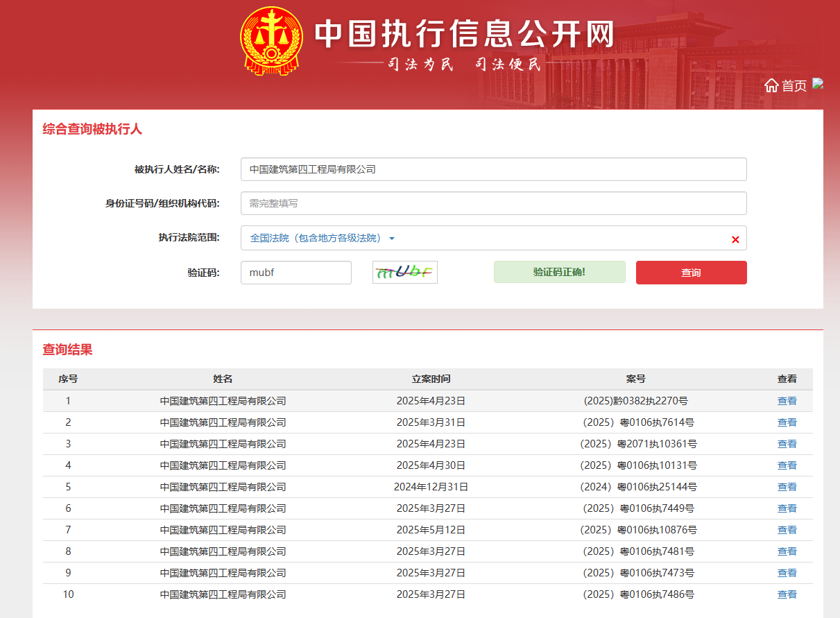
Task: Expand the 全国法院 court range dropdown arrow
Action: pyautogui.click(x=392, y=239)
